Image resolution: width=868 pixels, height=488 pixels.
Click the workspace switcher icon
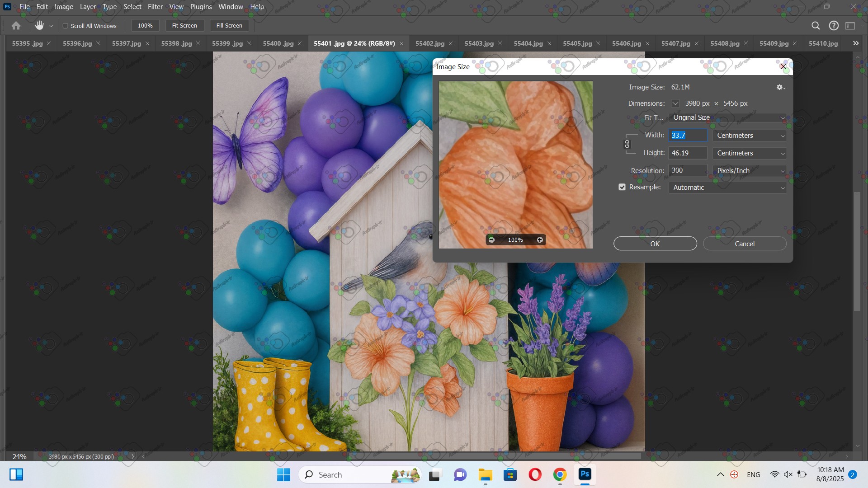coord(850,26)
